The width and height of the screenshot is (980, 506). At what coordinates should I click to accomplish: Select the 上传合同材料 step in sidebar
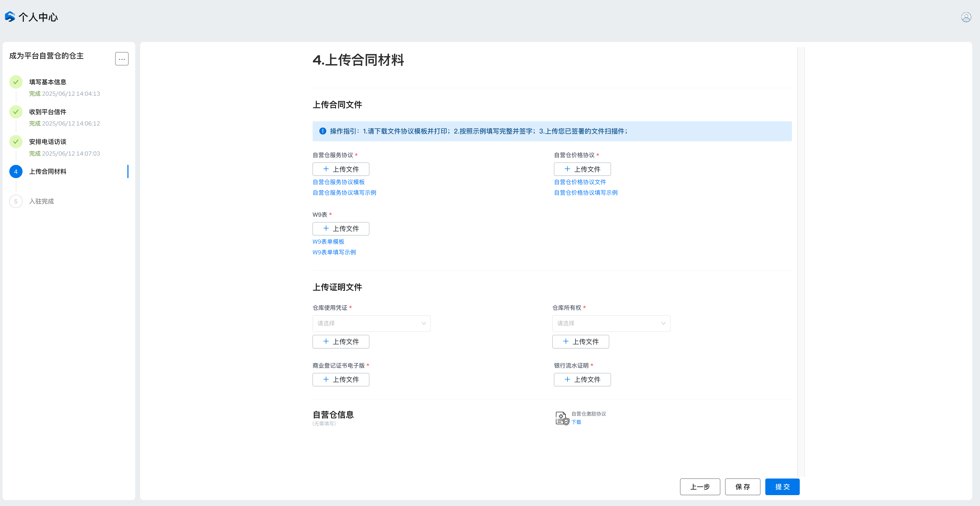click(x=48, y=171)
